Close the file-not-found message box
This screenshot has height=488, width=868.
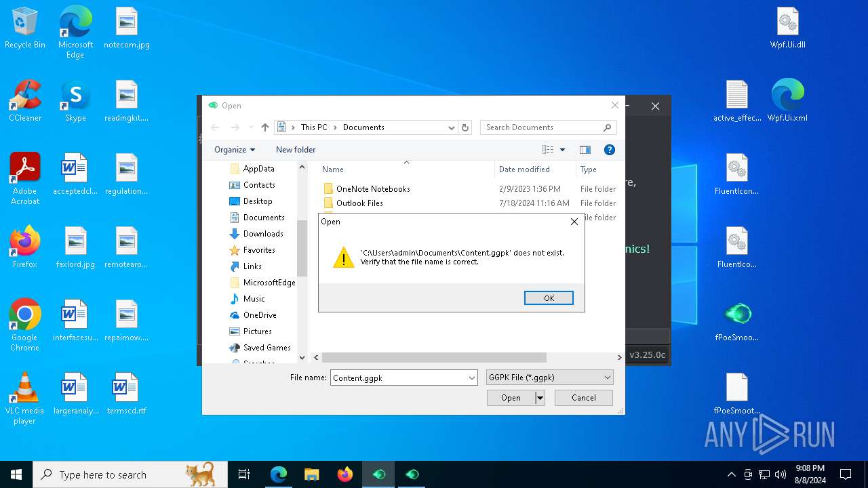point(574,222)
